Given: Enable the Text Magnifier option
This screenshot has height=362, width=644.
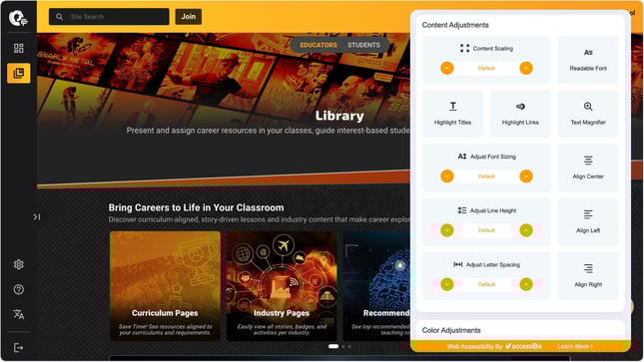Looking at the screenshot, I should click(588, 114).
